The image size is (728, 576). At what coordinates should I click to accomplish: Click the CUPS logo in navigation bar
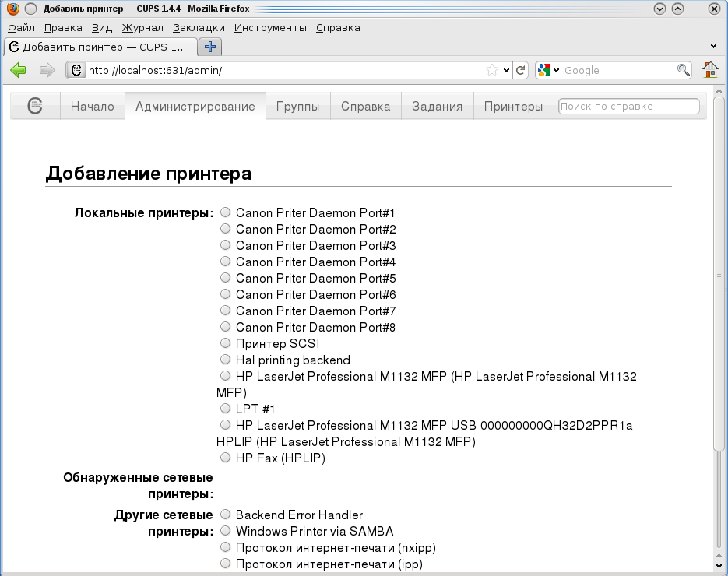(x=35, y=106)
